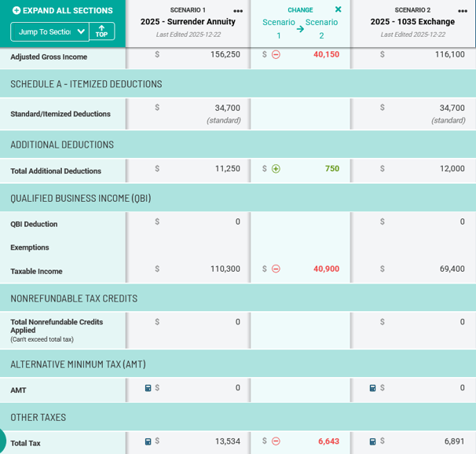Click the 2025 - 1035 Exchange scenario title
The height and width of the screenshot is (454, 476).
(x=412, y=22)
